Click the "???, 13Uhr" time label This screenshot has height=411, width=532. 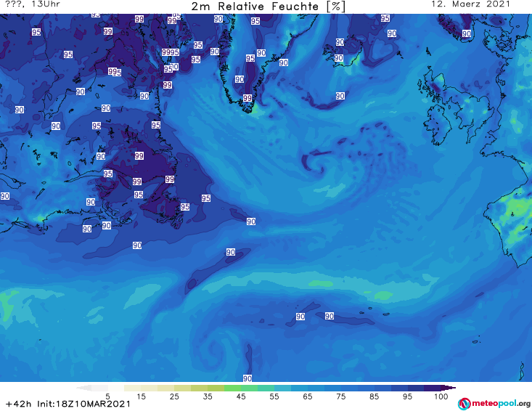point(33,4)
